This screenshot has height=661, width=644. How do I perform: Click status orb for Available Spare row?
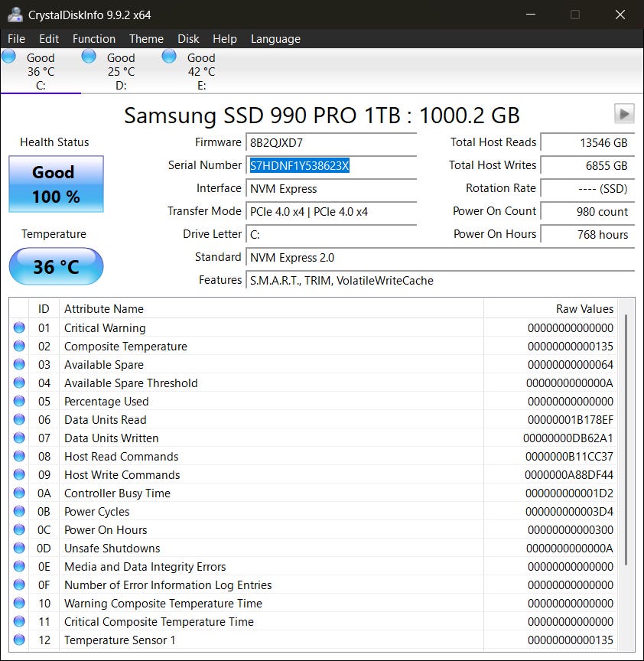coord(19,364)
